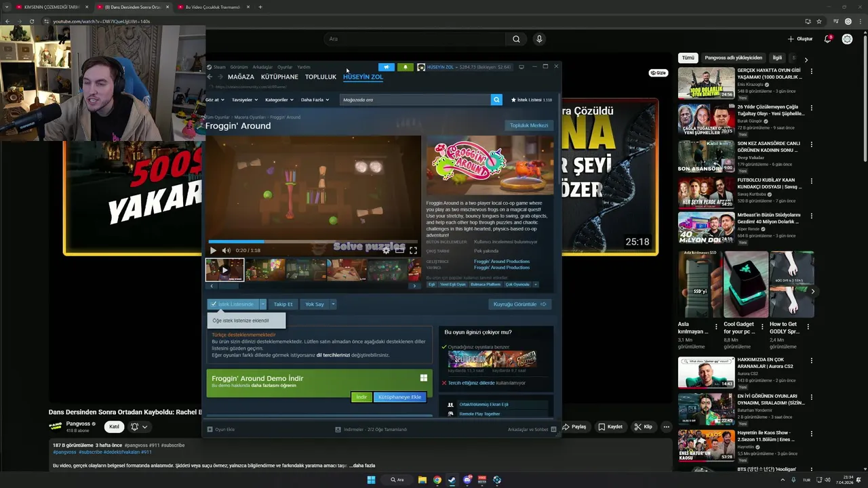Open the MAĞAZA tab in Steam
Screen dimensions: 868x488
pyautogui.click(x=241, y=77)
